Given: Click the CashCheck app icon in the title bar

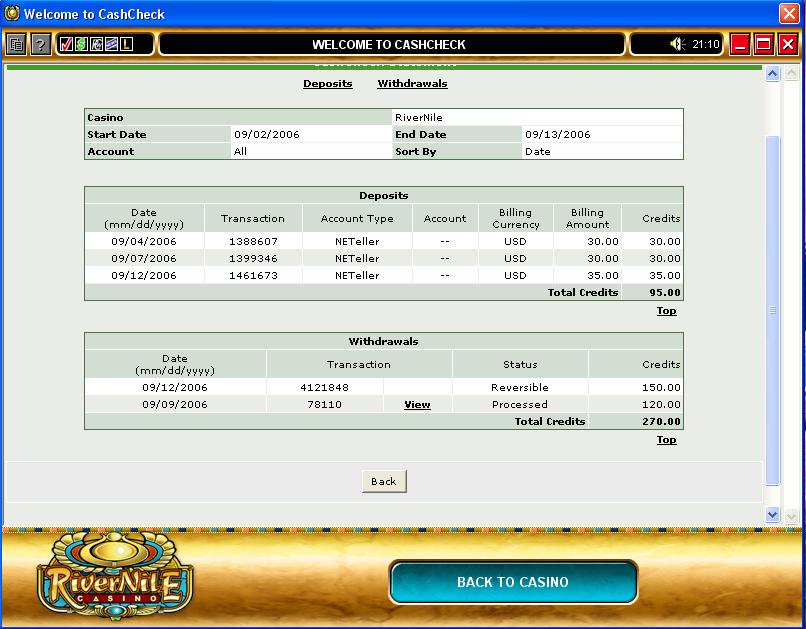Looking at the screenshot, I should click(x=11, y=13).
